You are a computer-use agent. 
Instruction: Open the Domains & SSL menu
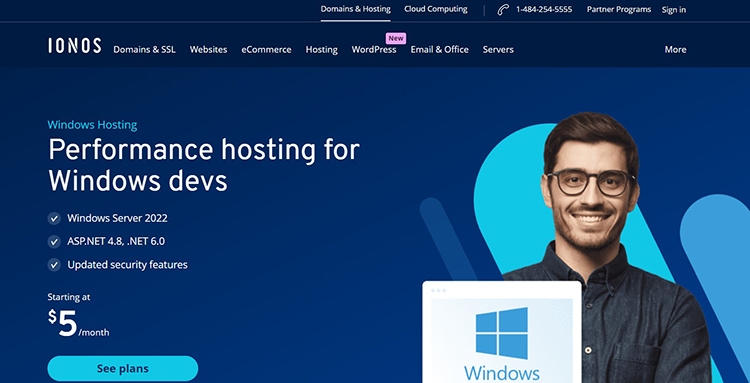pos(144,50)
